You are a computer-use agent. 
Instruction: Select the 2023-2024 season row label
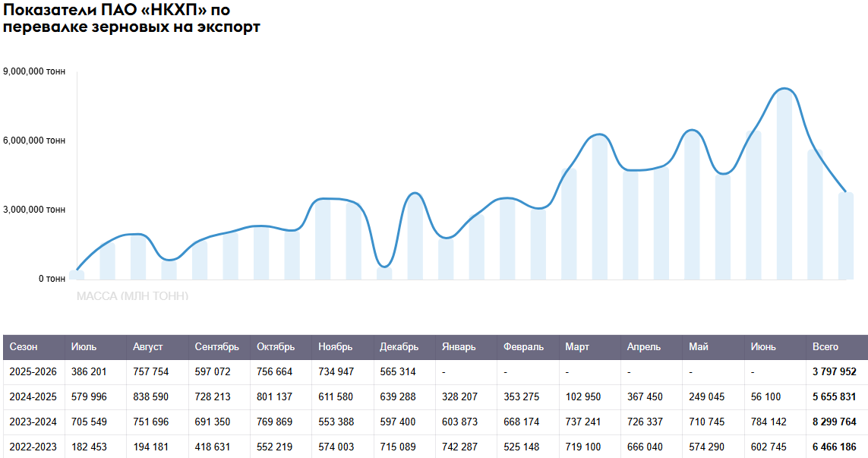pyautogui.click(x=33, y=422)
